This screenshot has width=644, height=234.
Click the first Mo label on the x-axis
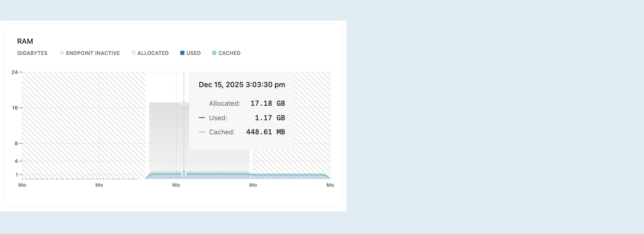pyautogui.click(x=22, y=185)
